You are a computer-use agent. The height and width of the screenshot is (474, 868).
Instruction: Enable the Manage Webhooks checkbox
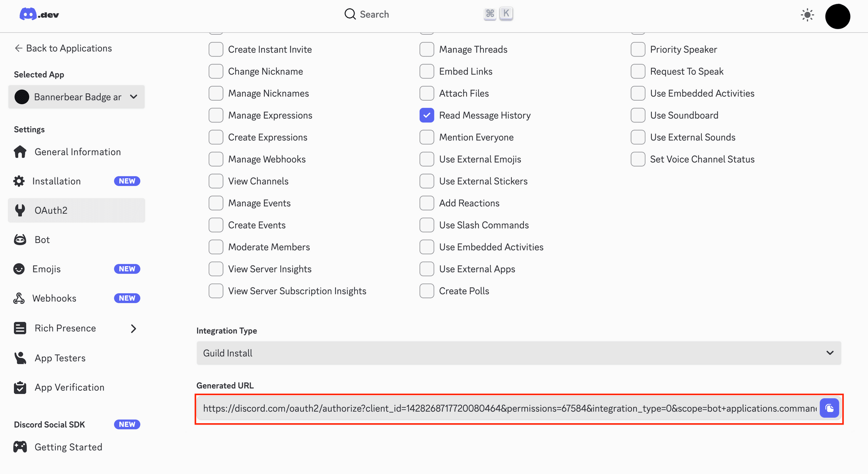tap(216, 159)
